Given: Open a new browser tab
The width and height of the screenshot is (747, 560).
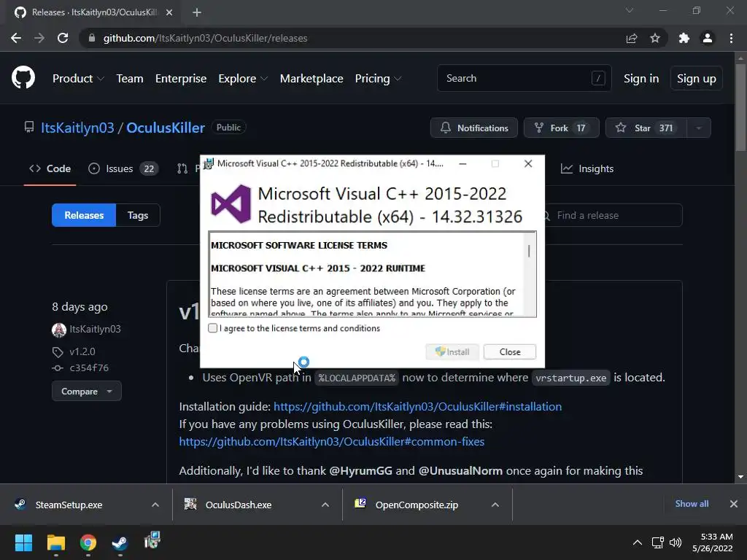Looking at the screenshot, I should point(197,12).
